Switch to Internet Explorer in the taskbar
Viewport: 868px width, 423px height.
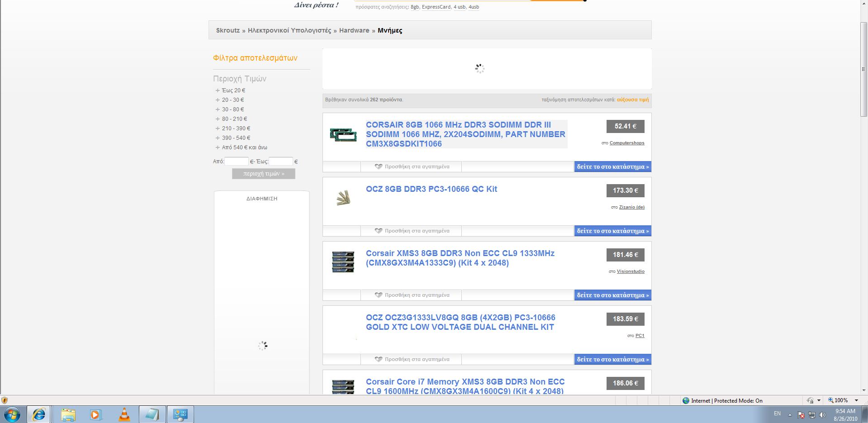pos(39,414)
